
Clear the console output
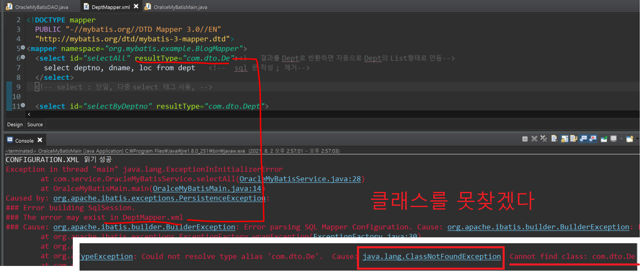(555, 138)
